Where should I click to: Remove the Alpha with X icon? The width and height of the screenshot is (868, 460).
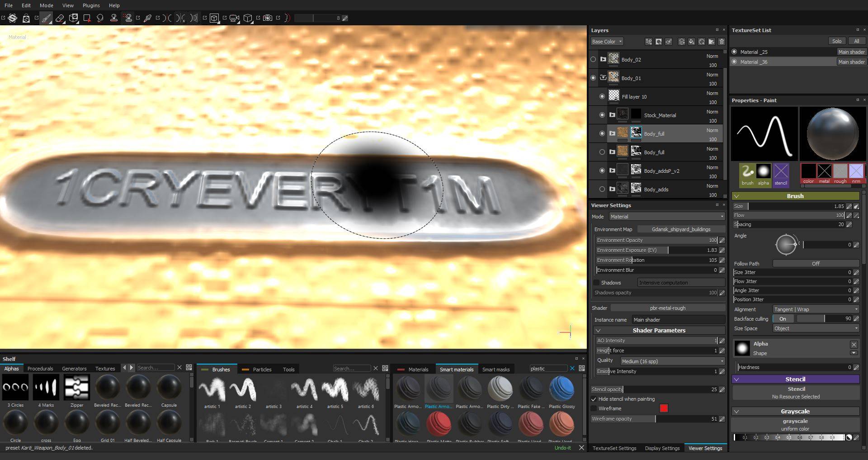[x=854, y=345]
